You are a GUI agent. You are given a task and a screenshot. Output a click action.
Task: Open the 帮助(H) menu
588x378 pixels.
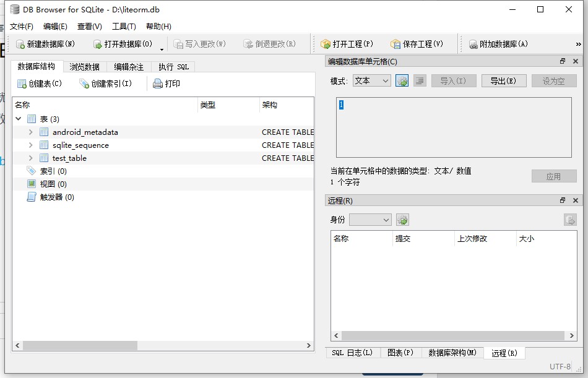click(158, 26)
